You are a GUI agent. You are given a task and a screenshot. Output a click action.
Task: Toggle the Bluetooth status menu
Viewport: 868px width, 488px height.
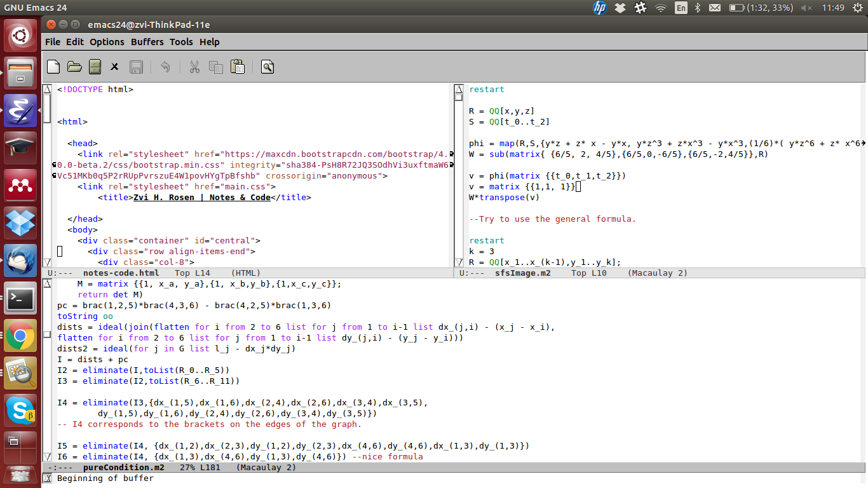pos(697,8)
